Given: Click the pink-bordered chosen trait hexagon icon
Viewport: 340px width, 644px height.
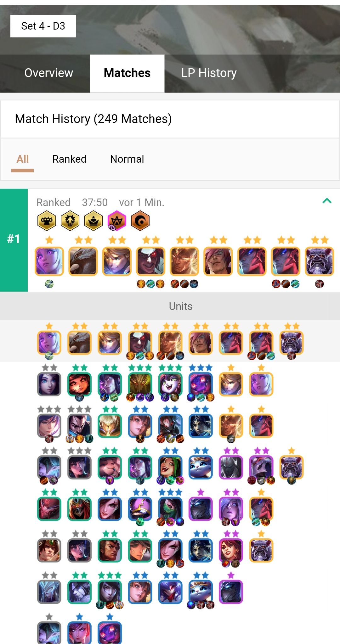Looking at the screenshot, I should coord(117,221).
